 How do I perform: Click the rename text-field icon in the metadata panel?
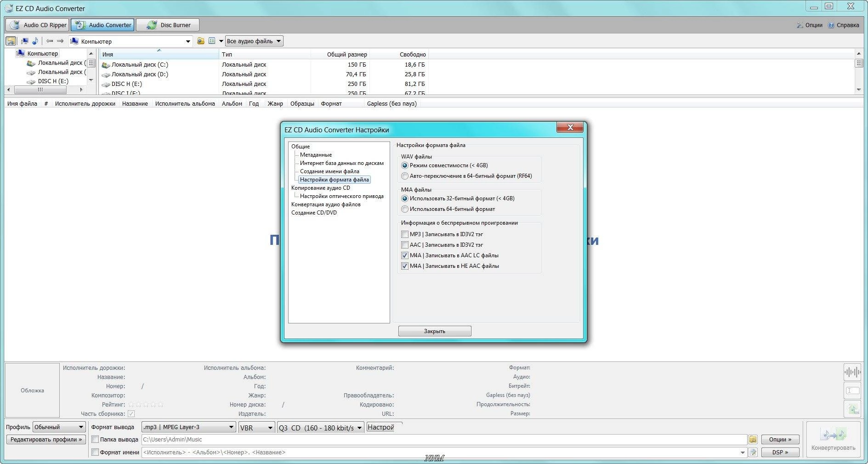tap(852, 390)
